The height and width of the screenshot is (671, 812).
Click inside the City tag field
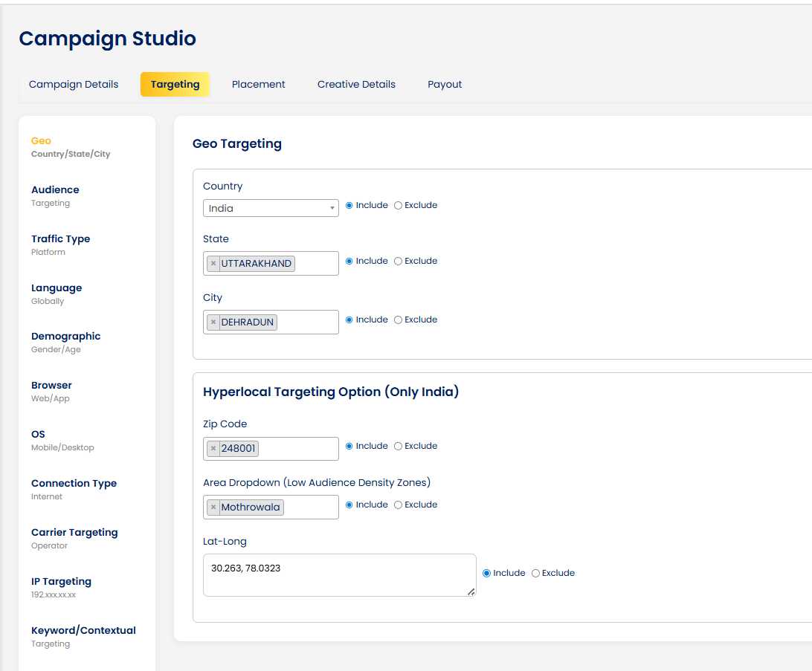271,322
